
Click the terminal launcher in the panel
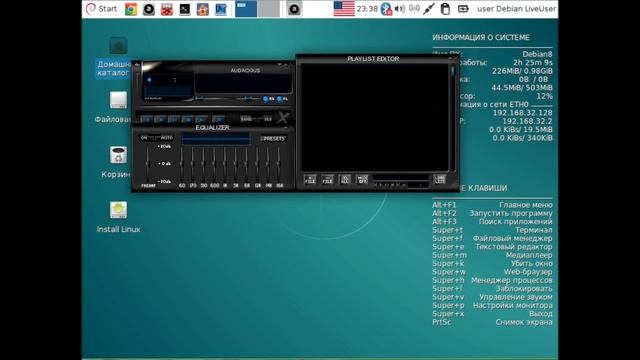185,9
